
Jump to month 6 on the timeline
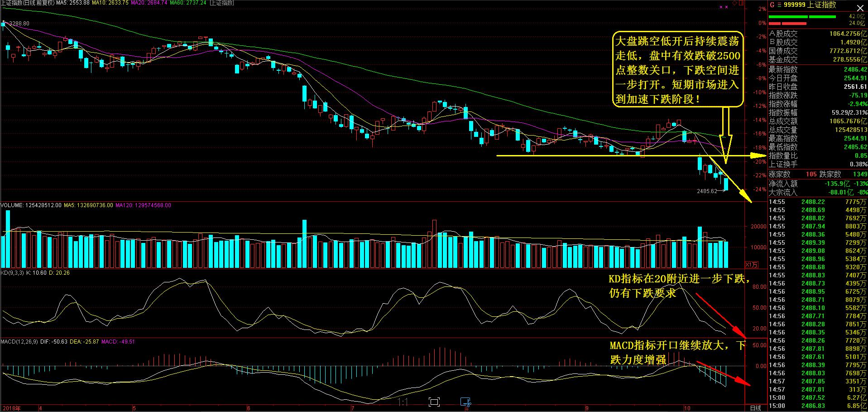pyautogui.click(x=249, y=408)
